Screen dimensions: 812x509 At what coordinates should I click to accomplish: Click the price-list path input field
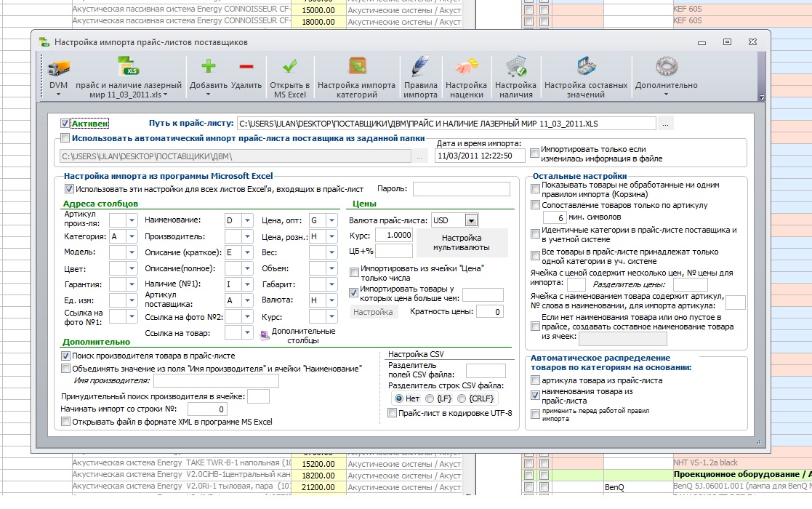446,124
